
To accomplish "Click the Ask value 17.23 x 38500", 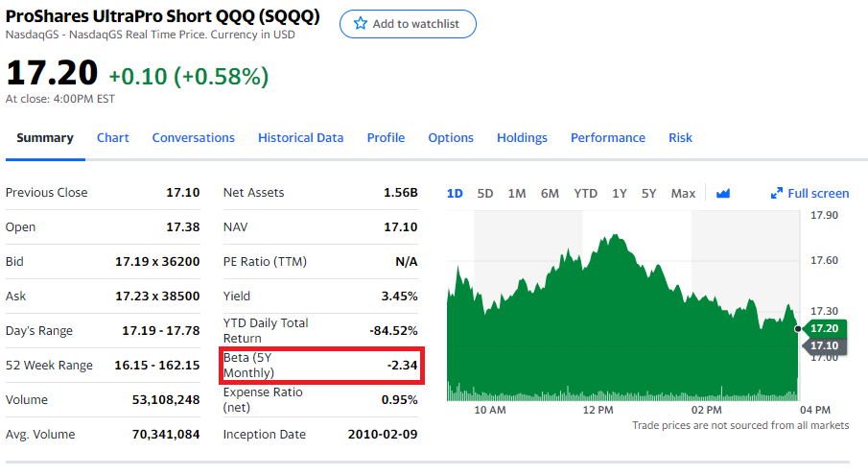I will tap(157, 297).
